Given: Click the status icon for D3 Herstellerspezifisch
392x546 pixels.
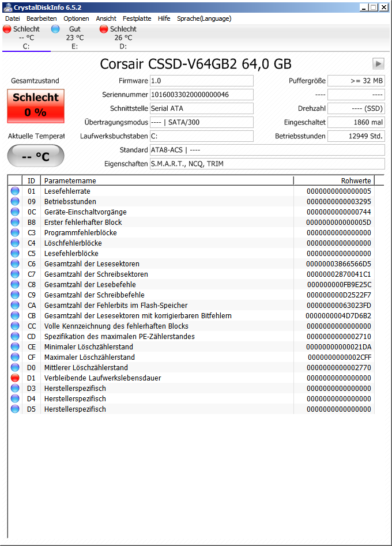Looking at the screenshot, I should click(15, 388).
